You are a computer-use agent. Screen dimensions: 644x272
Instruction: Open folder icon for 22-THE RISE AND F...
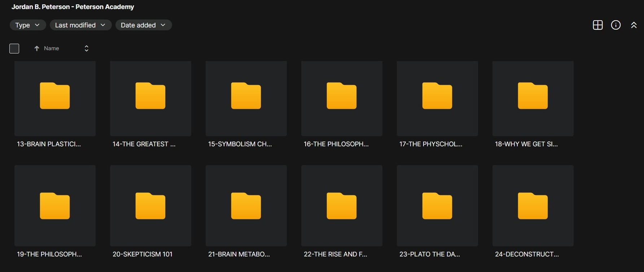tap(342, 206)
